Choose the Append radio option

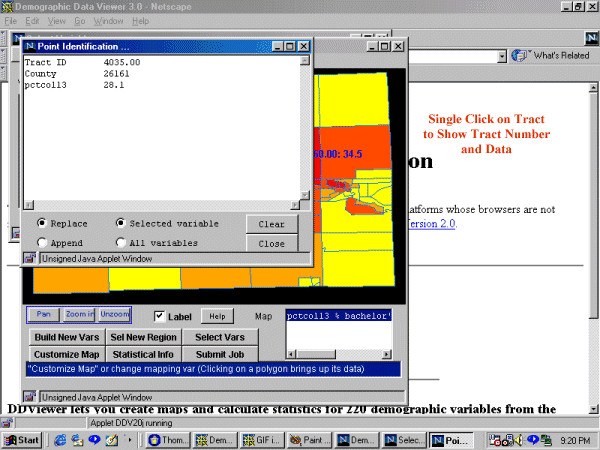pyautogui.click(x=43, y=242)
